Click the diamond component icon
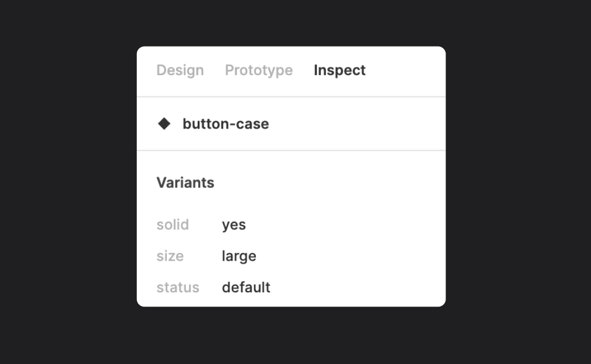591x364 pixels. (x=164, y=123)
